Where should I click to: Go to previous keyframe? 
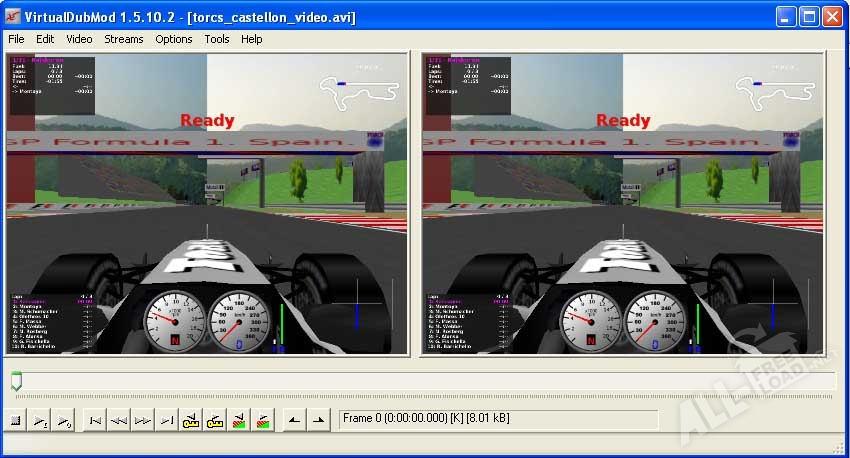pyautogui.click(x=191, y=420)
